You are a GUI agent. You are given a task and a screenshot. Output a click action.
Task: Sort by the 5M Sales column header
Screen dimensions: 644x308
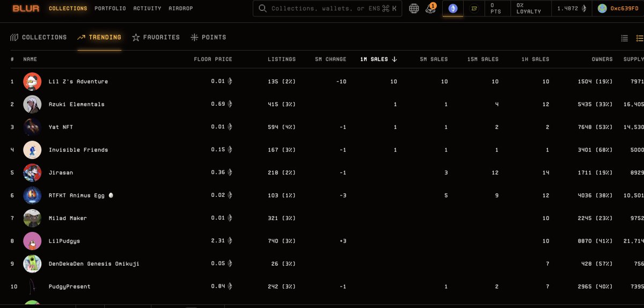point(434,59)
